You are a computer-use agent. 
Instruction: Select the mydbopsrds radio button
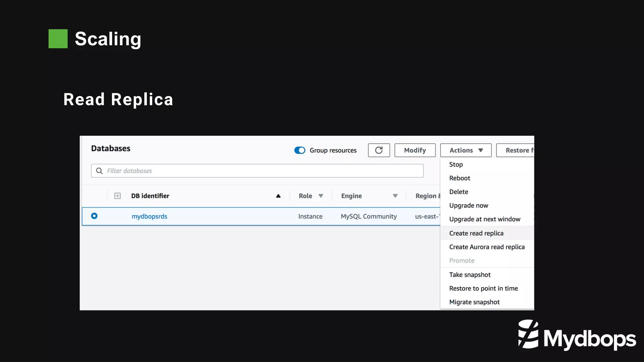pos(94,216)
